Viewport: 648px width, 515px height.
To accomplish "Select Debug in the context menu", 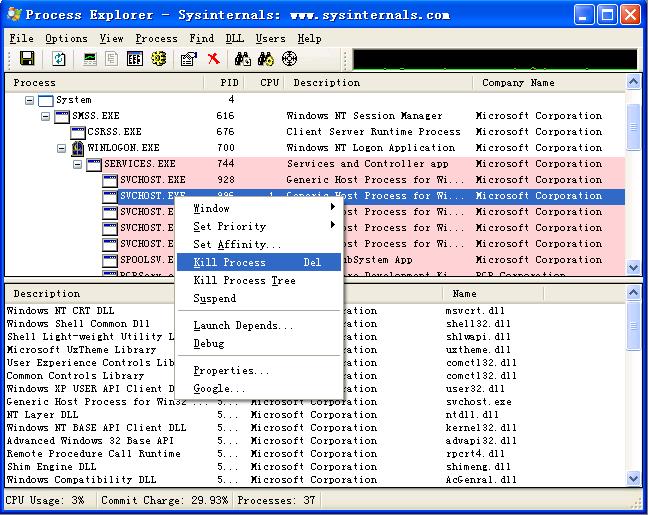I will (x=259, y=343).
